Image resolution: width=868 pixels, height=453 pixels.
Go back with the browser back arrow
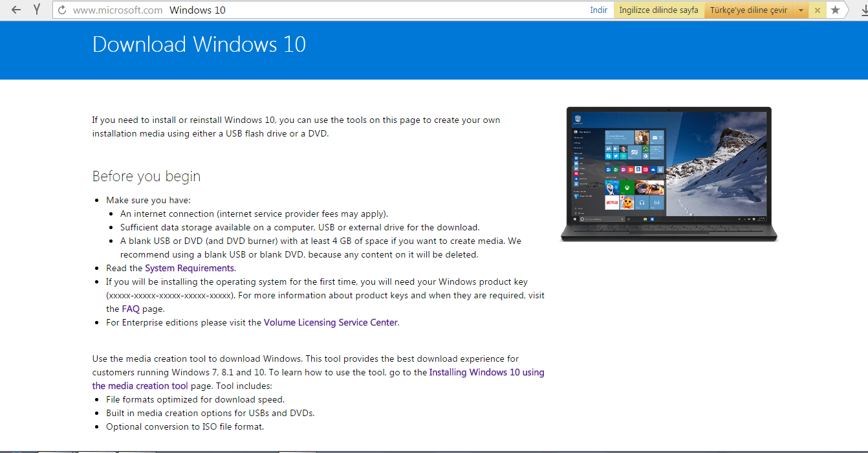click(x=16, y=10)
